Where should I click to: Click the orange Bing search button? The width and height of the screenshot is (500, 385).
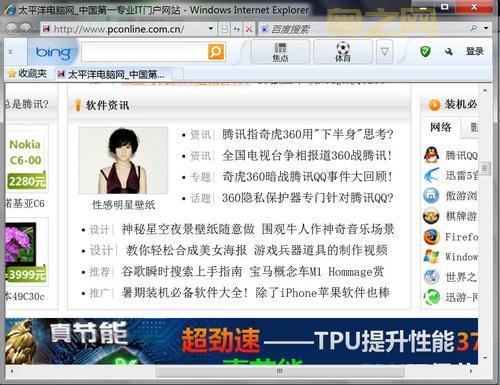[x=216, y=52]
